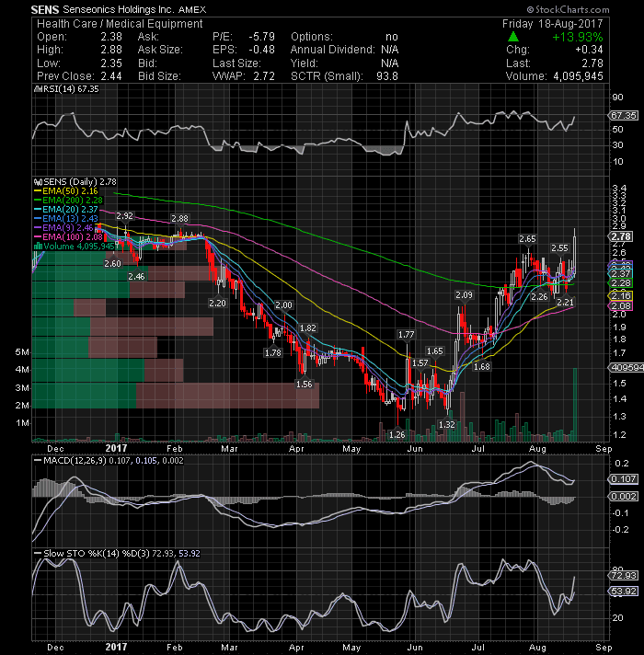Click the 72.93 stochastic axis tag
Image resolution: width=644 pixels, height=655 pixels.
pos(624,575)
